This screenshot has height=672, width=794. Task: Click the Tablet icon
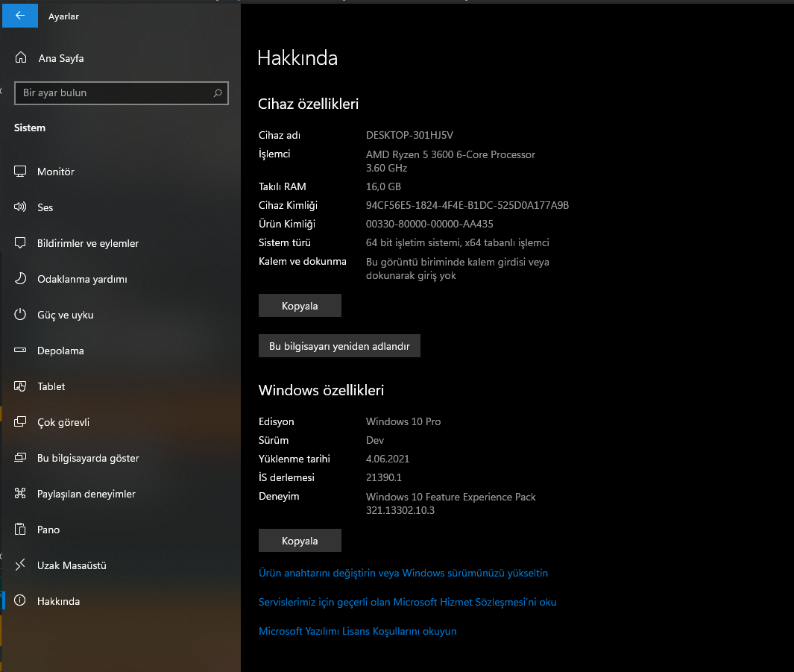20,386
